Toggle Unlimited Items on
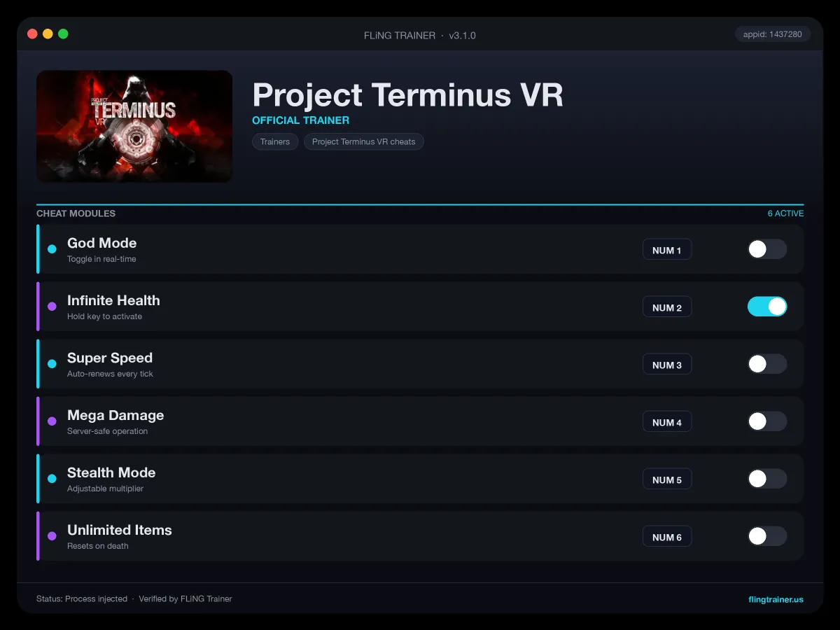The height and width of the screenshot is (630, 840). pos(767,536)
